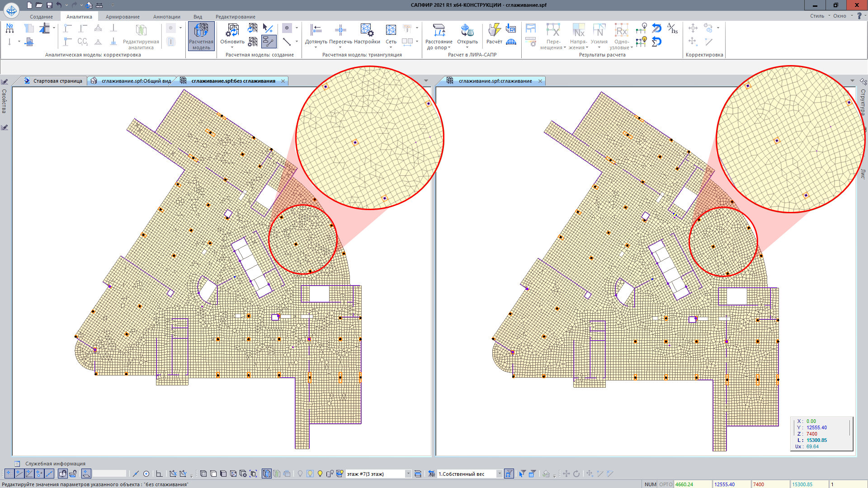This screenshot has width=868, height=488.
Task: Click the Пересечь tool icon
Action: coord(340,31)
